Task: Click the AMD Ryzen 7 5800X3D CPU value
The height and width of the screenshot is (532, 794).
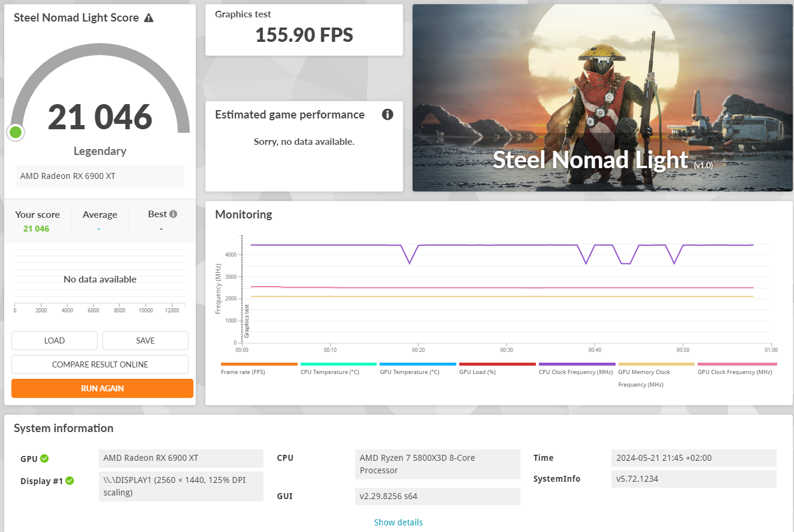Action: click(437, 464)
